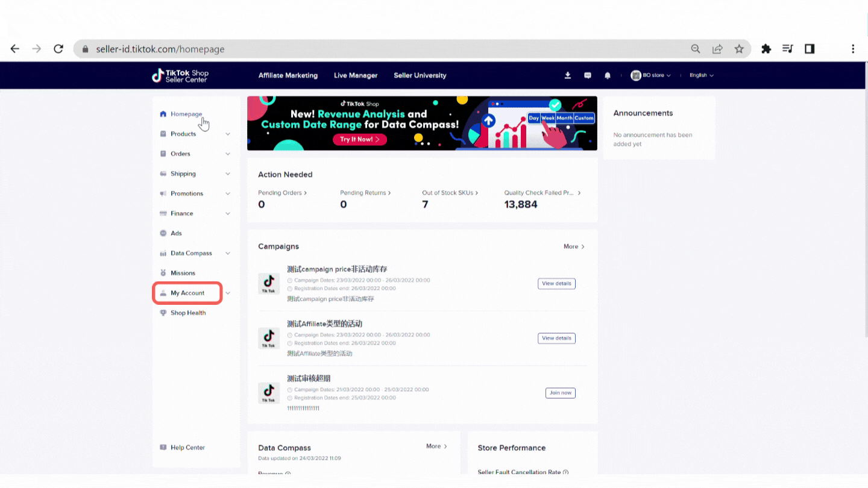Click the Chrome three-dot menu icon
The height and width of the screenshot is (488, 868).
point(853,49)
